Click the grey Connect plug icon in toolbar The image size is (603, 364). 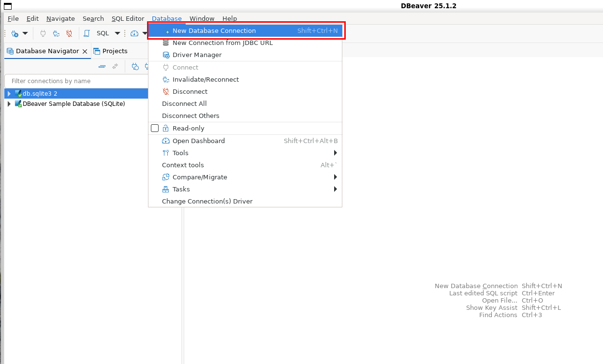click(43, 33)
